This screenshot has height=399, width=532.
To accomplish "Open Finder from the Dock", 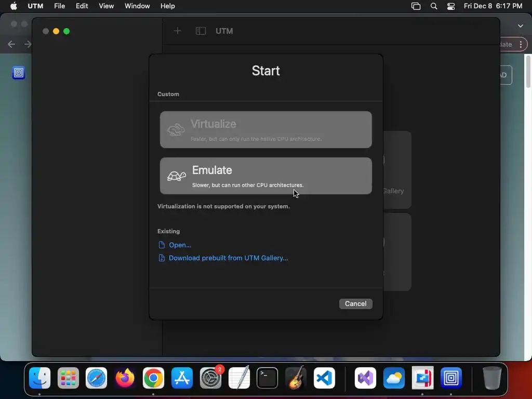I will pos(39,378).
